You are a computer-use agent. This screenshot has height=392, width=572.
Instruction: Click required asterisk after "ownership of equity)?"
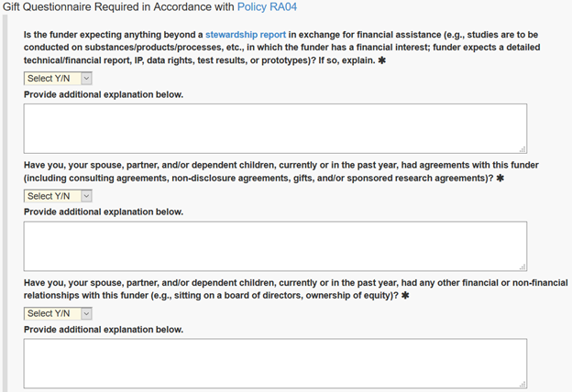[405, 296]
